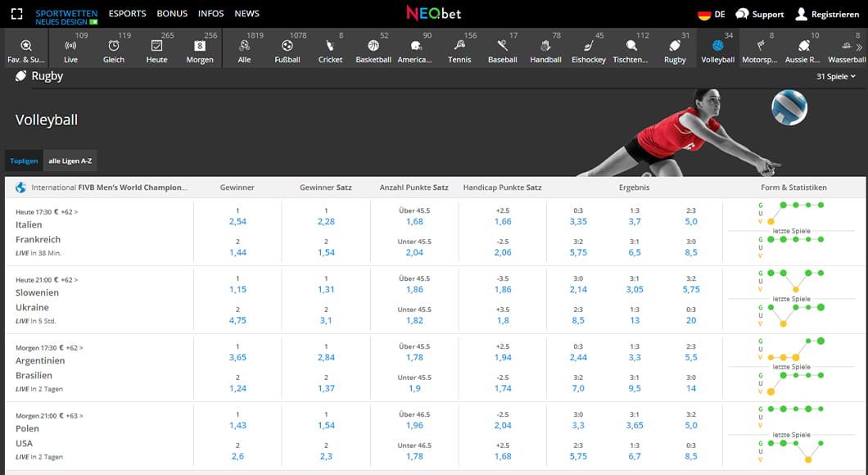Image resolution: width=868 pixels, height=475 pixels.
Task: Open the USA team name
Action: 24,443
